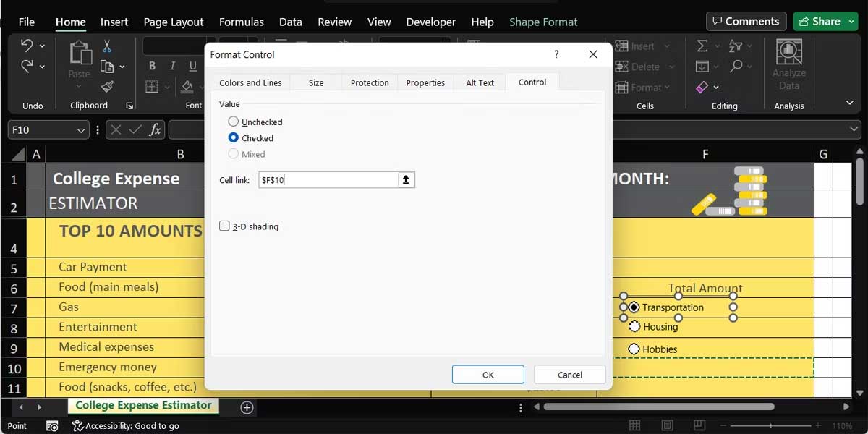Open the Share dropdown arrow
This screenshot has height=434, width=868.
coord(851,21)
